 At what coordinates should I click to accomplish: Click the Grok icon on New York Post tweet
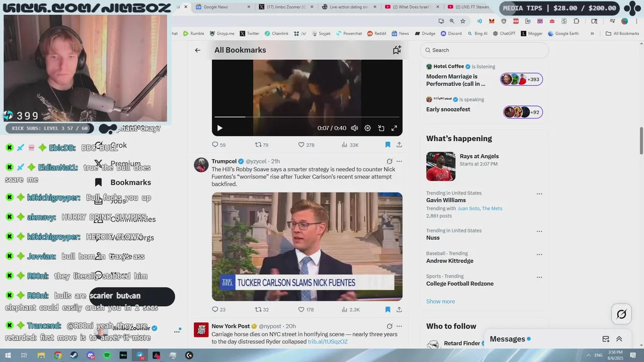tap(389, 326)
